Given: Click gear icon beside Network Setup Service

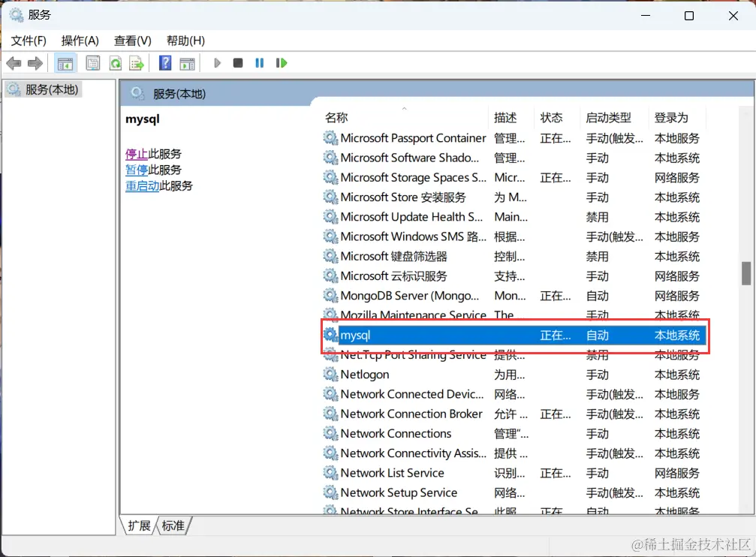Looking at the screenshot, I should pos(330,492).
